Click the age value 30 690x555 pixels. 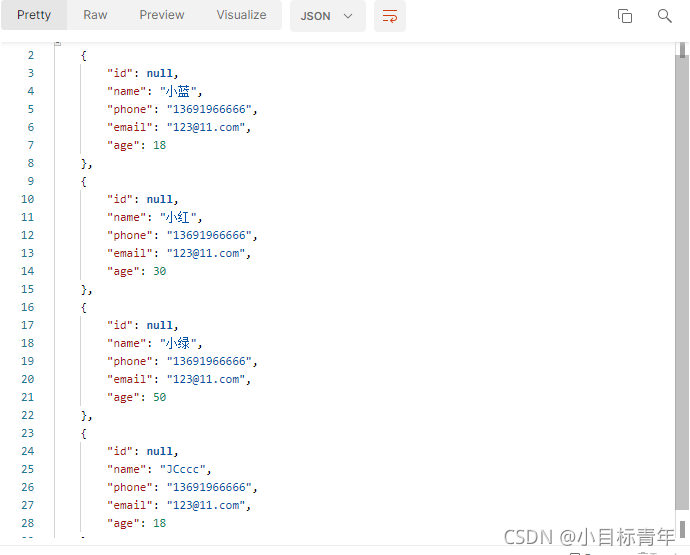coord(159,271)
